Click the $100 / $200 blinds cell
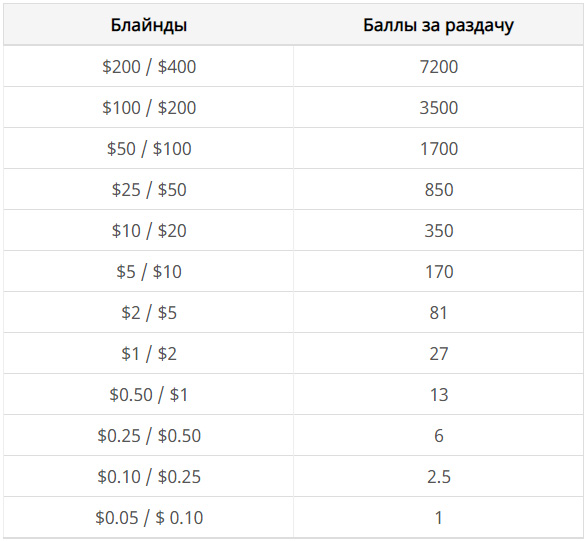The width and height of the screenshot is (587, 541). [x=149, y=107]
